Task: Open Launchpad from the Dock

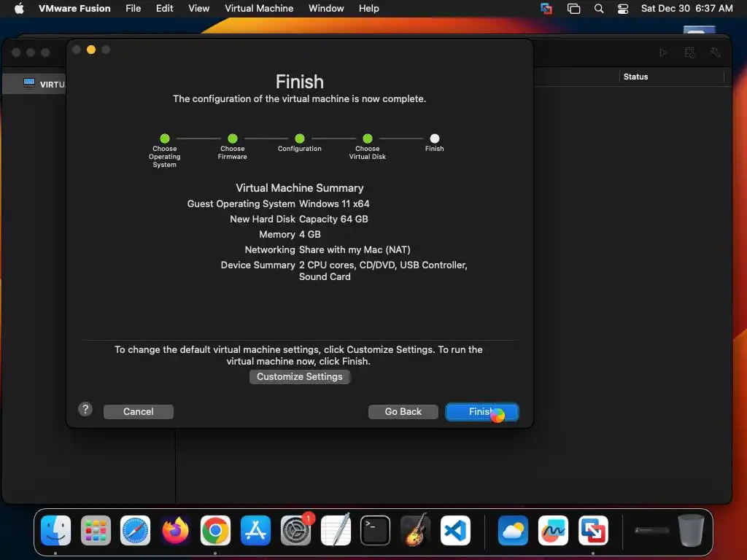Action: pyautogui.click(x=96, y=530)
